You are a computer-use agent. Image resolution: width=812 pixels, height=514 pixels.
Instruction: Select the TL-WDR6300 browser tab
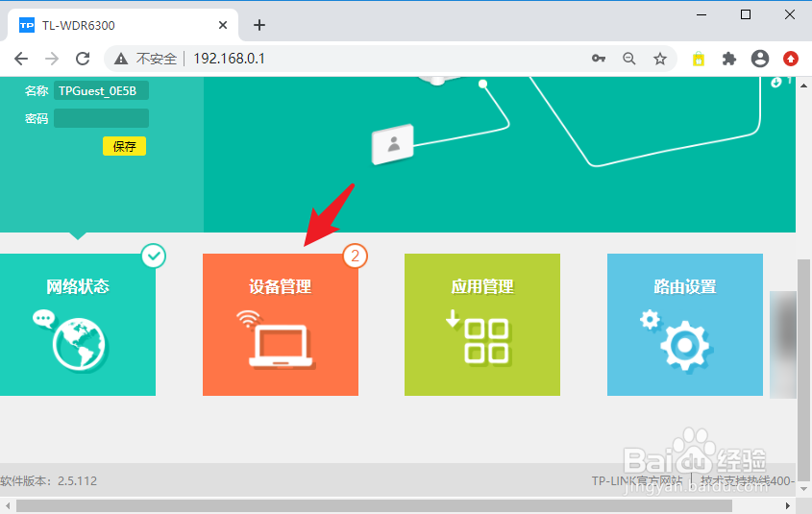pos(123,25)
